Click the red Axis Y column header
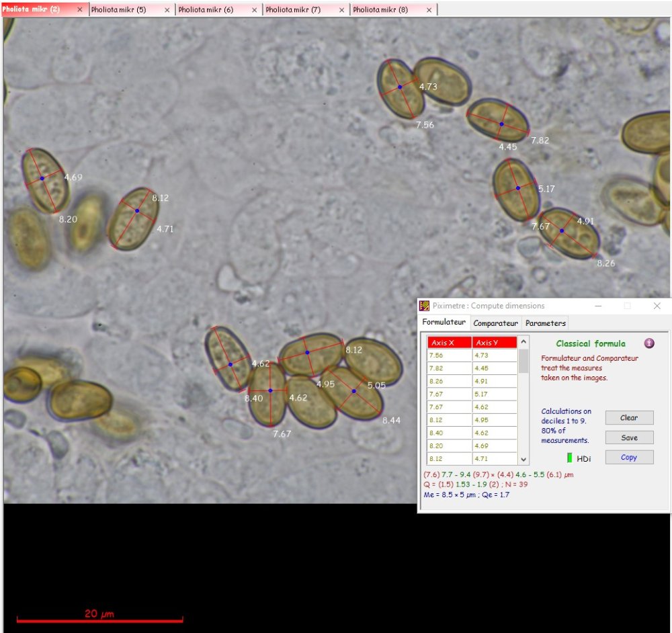The height and width of the screenshot is (633, 672). click(494, 343)
